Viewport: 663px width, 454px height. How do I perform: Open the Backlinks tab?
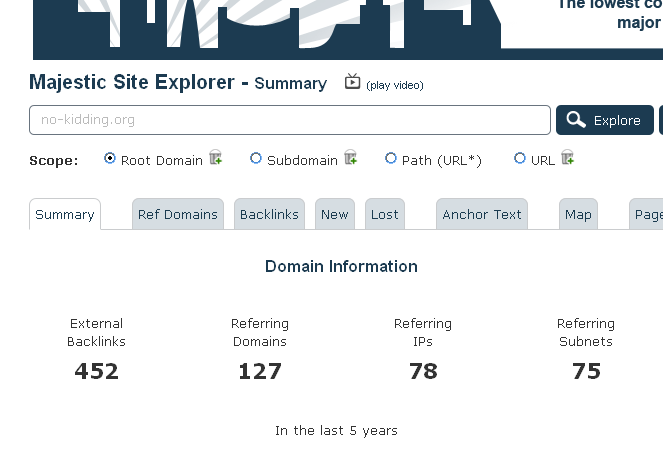pyautogui.click(x=269, y=214)
